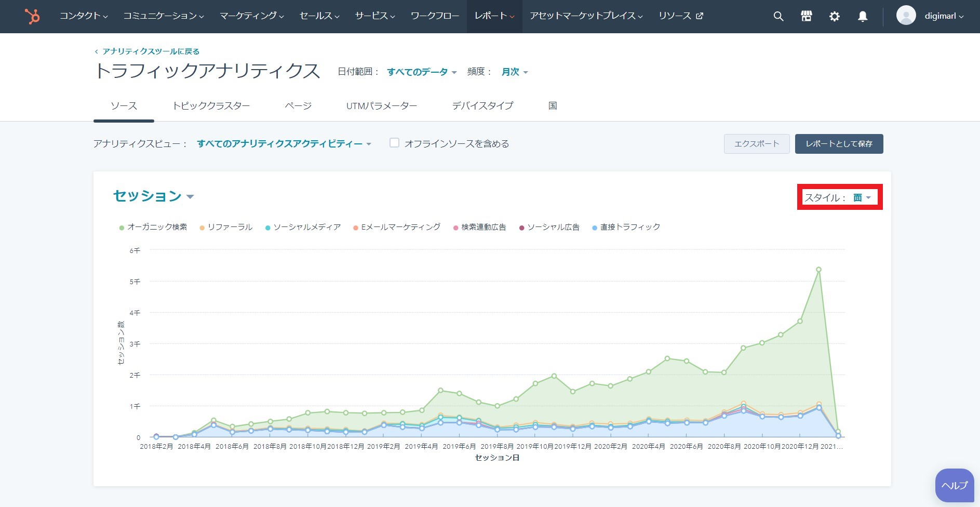Switch to the トピッククラスター tab
Image resolution: width=980 pixels, height=507 pixels.
tap(211, 106)
